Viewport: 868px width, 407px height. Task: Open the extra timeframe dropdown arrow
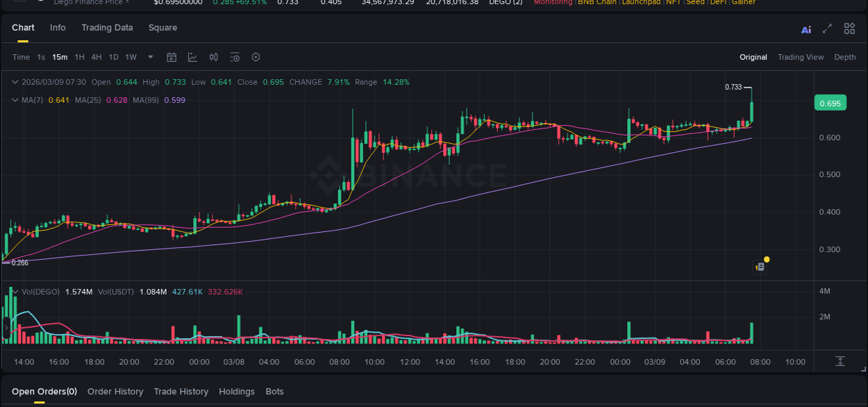click(150, 57)
